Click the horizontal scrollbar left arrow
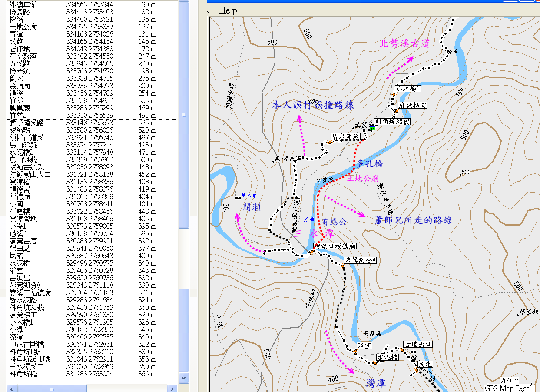Screen dimensions: 540x392 click(12, 389)
